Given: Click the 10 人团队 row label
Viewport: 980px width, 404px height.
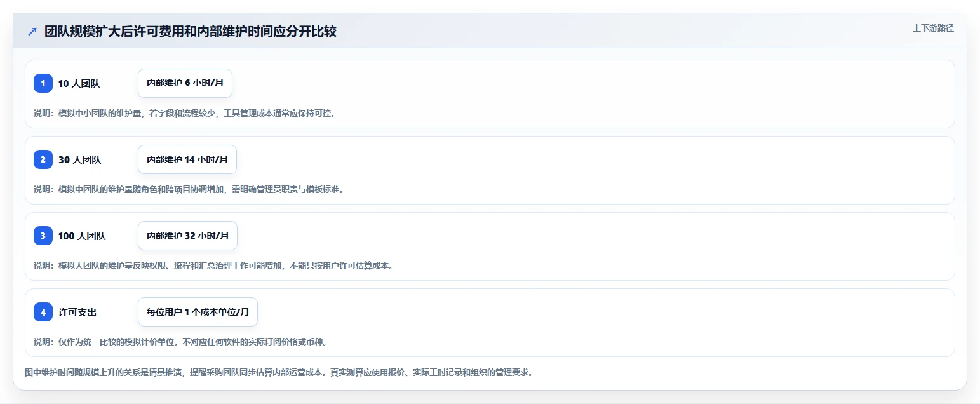Looking at the screenshot, I should (79, 83).
